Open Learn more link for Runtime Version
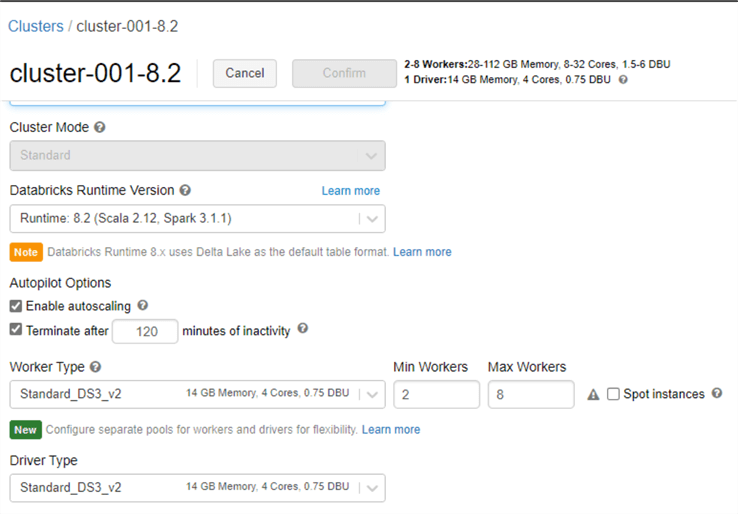This screenshot has width=738, height=514. point(351,191)
